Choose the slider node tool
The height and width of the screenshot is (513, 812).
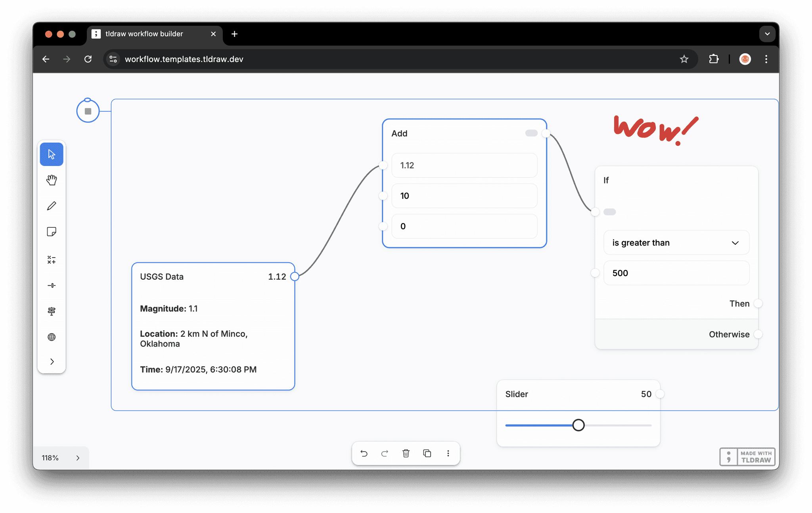pyautogui.click(x=52, y=285)
